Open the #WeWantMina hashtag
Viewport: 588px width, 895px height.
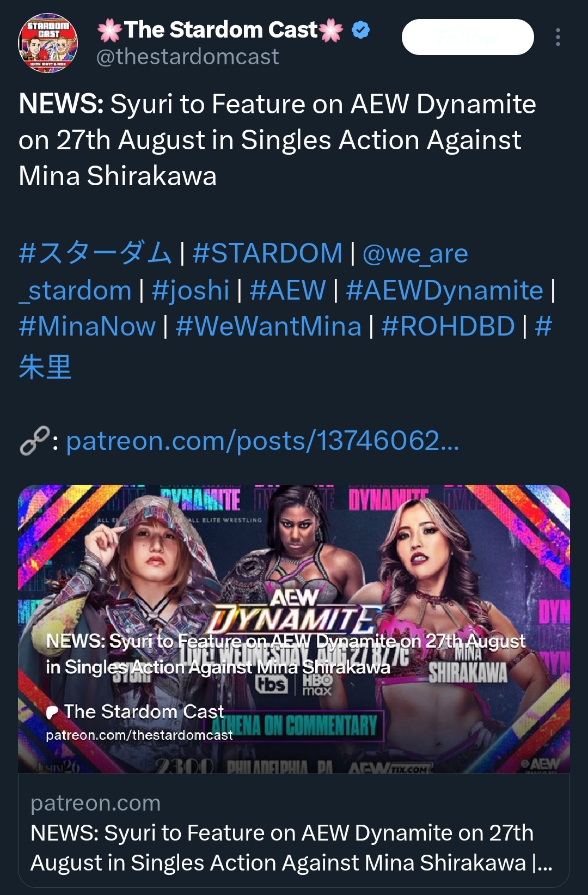pos(268,326)
